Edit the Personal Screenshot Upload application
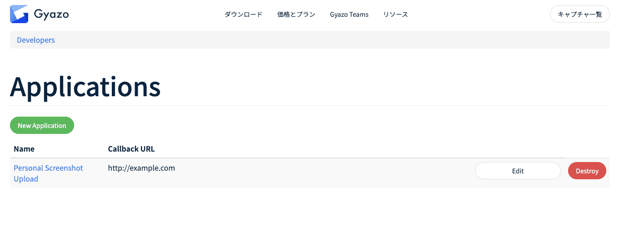This screenshot has height=241, width=644. click(518, 171)
